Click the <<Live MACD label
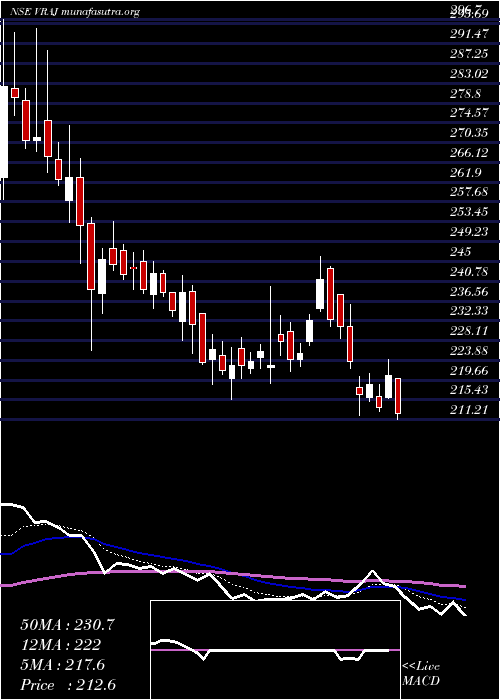This screenshot has width=500, height=700. pyautogui.click(x=421, y=674)
